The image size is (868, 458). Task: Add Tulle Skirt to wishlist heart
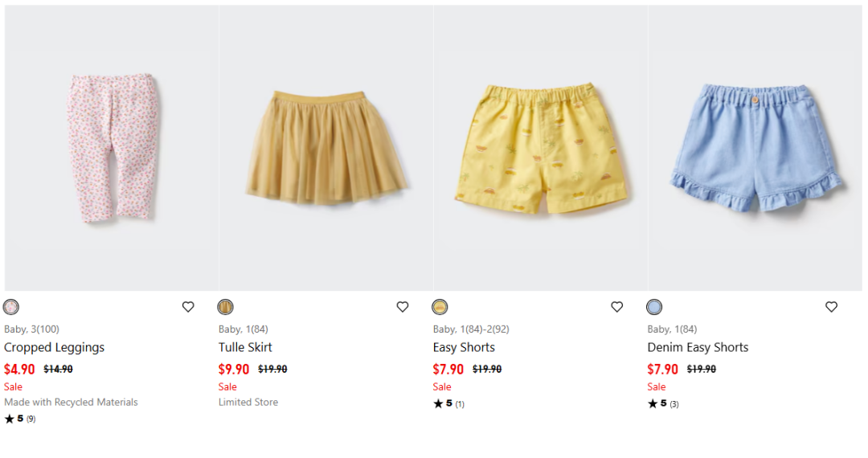[x=403, y=307]
